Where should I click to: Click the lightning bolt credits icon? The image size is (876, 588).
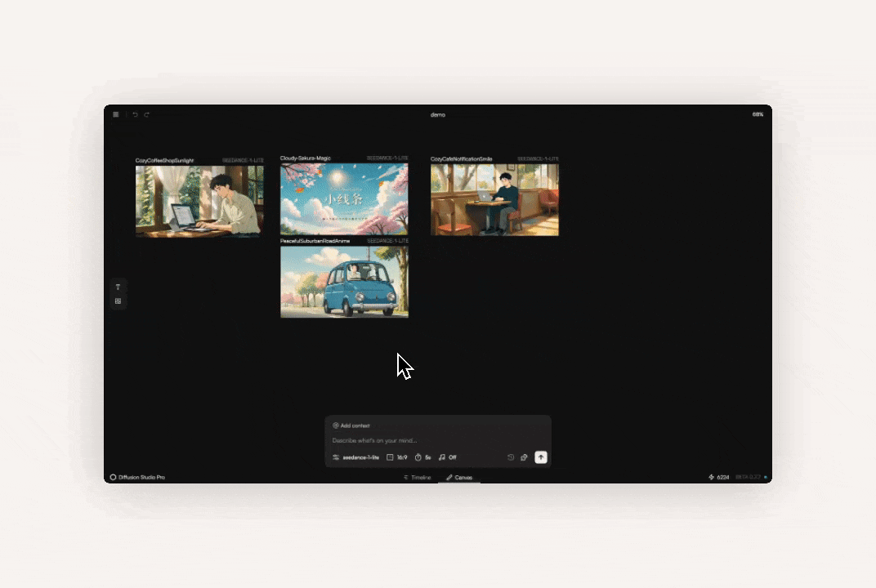pos(711,477)
